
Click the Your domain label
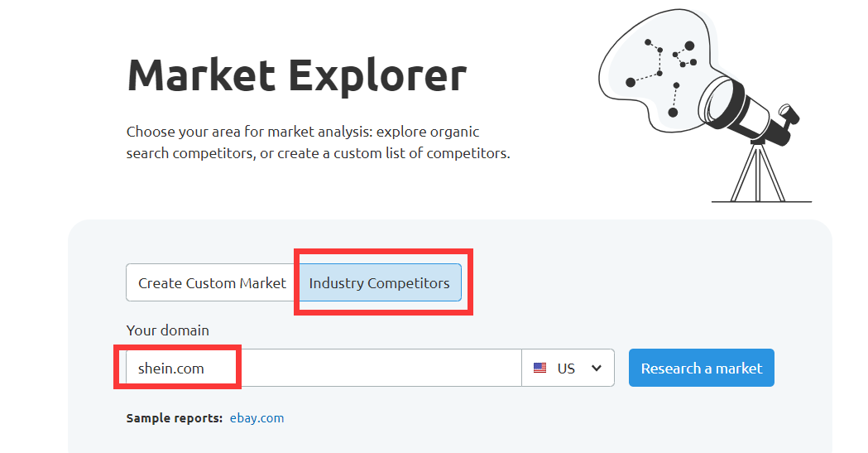pyautogui.click(x=168, y=330)
